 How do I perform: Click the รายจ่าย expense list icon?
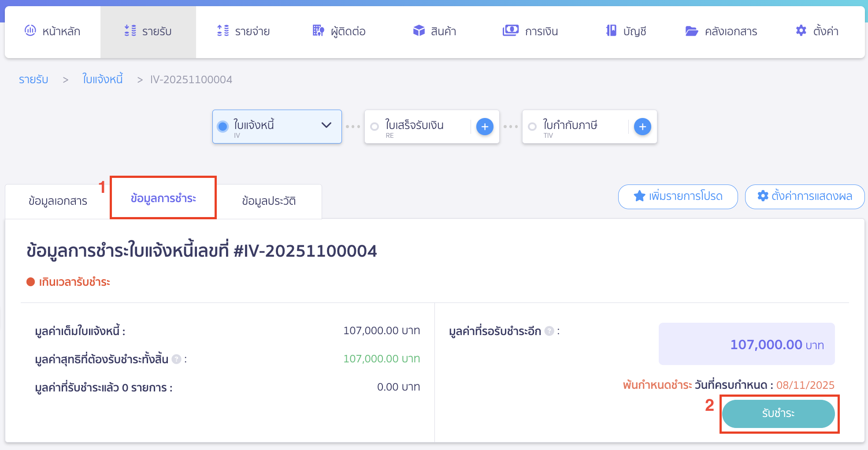pos(223,30)
